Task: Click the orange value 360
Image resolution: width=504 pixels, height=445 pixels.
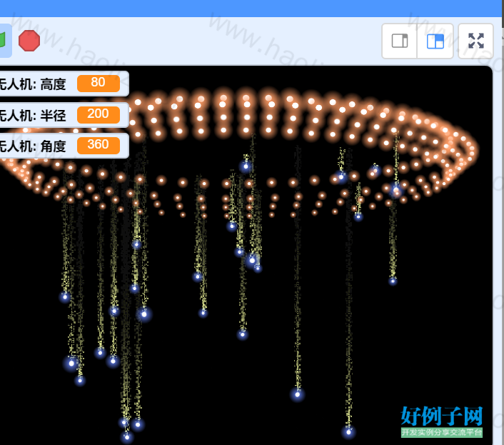Action: point(99,146)
